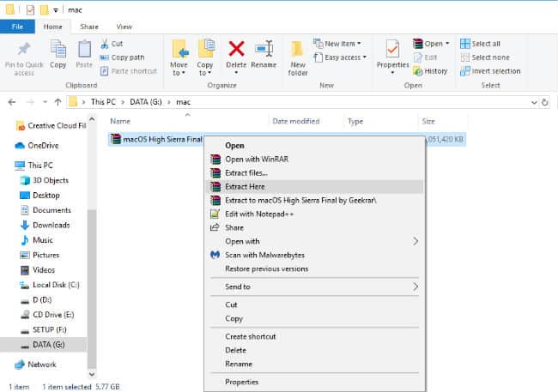Switch to the View ribbon tab
The width and height of the screenshot is (558, 392).
click(124, 27)
